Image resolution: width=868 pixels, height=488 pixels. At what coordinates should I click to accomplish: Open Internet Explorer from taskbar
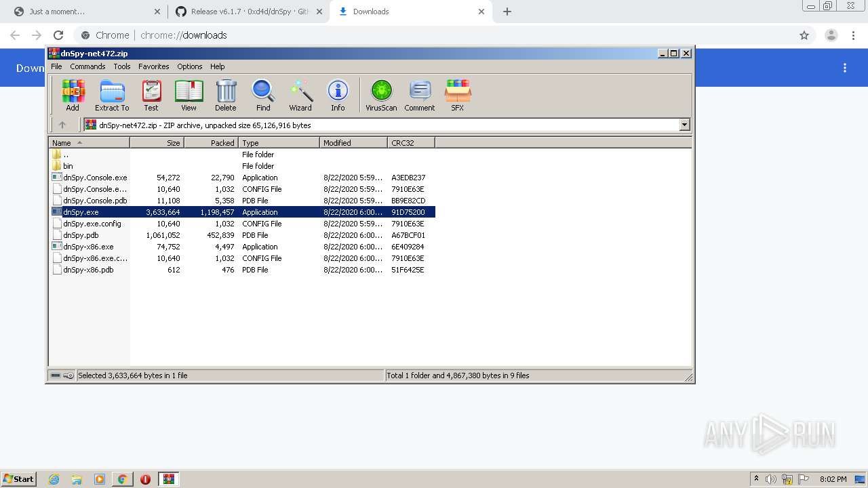pos(54,479)
